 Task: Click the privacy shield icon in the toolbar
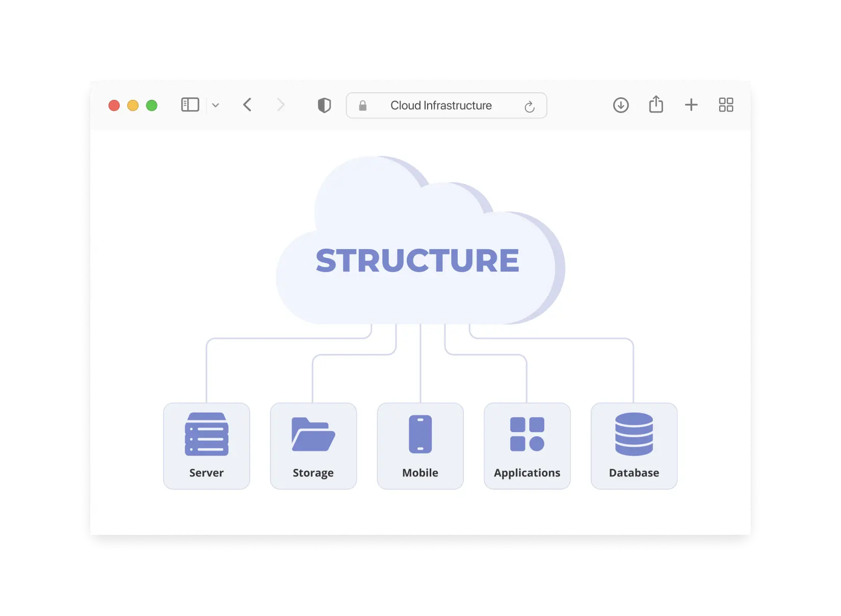click(x=324, y=105)
